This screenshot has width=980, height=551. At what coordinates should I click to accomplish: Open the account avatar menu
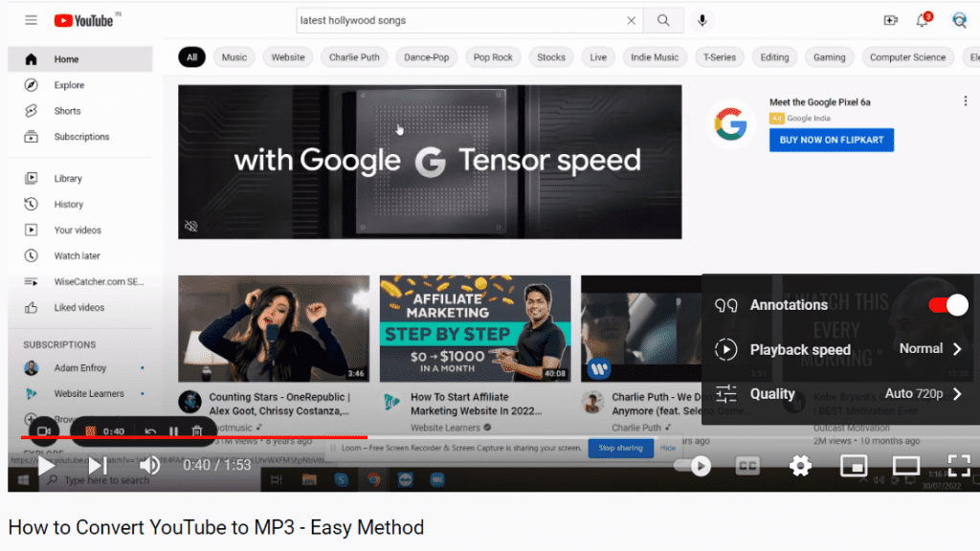pyautogui.click(x=959, y=21)
